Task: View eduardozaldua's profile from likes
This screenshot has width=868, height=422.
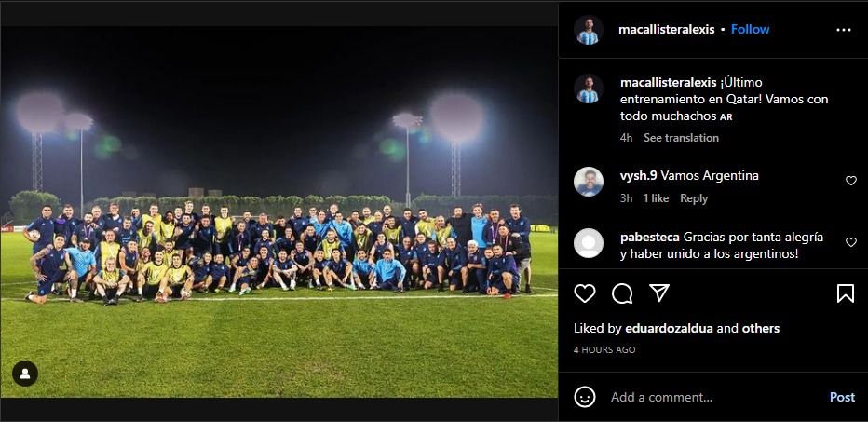Action: tap(669, 329)
